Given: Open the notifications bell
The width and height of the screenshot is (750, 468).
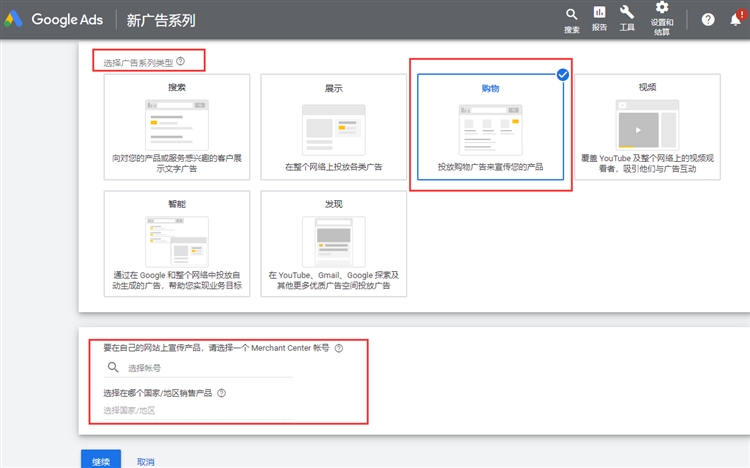Looking at the screenshot, I should pos(736,19).
